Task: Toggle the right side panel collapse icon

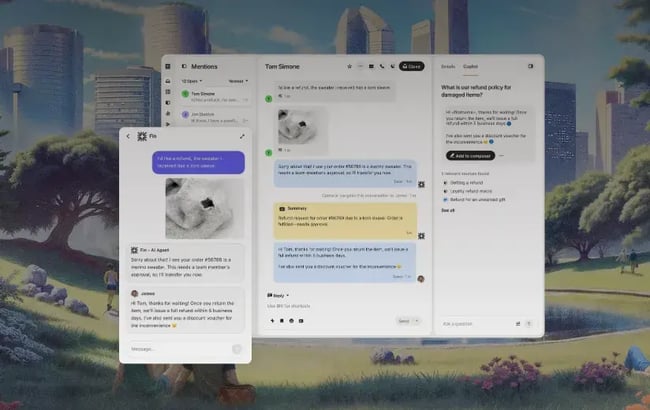Action: tap(531, 66)
